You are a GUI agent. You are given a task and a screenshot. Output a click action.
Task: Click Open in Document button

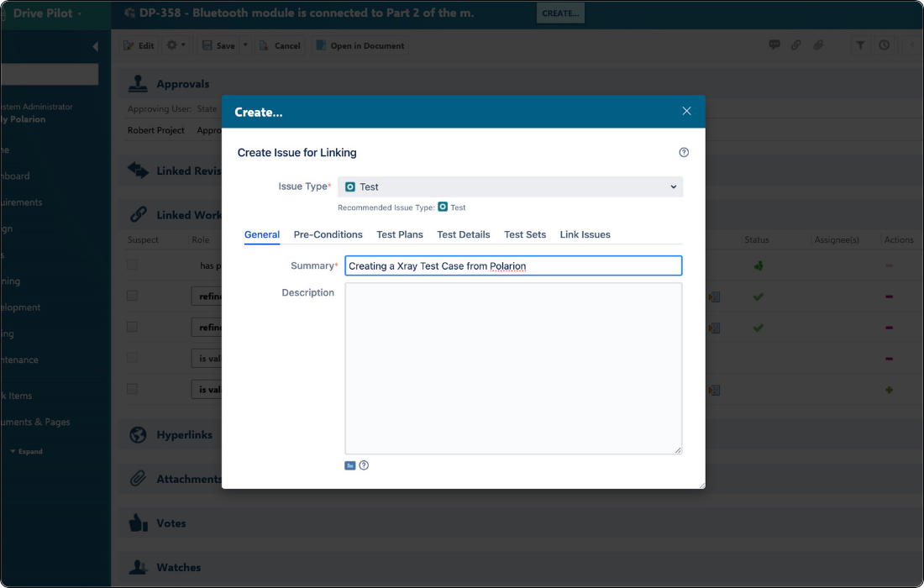tap(360, 45)
